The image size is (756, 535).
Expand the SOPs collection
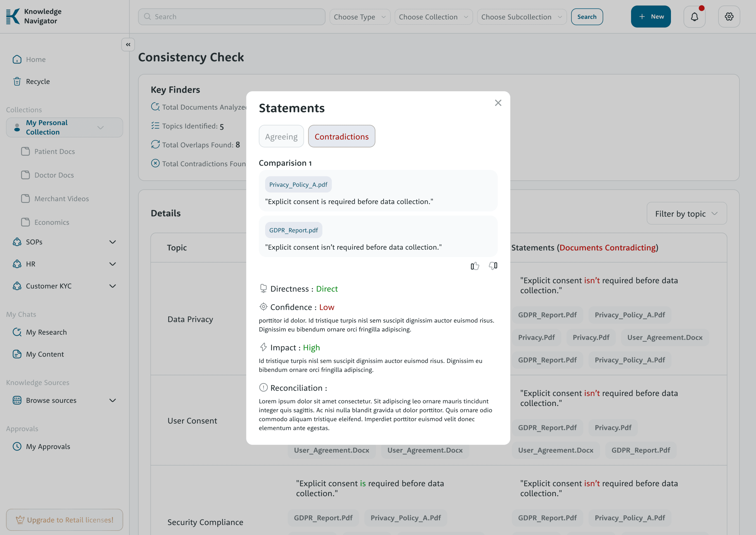(x=113, y=242)
